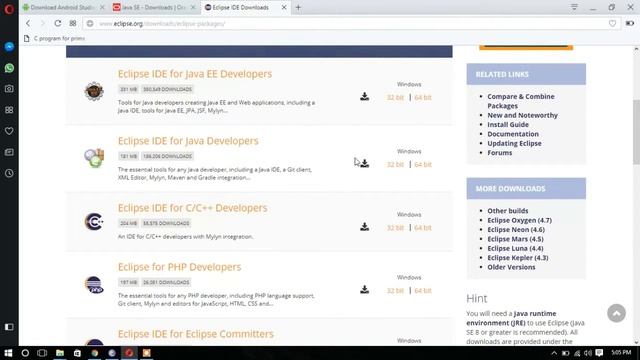Viewport: 640px width, 360px height.
Task: Open Speed Dial button near address bar
Action: pyautogui.click(x=73, y=23)
